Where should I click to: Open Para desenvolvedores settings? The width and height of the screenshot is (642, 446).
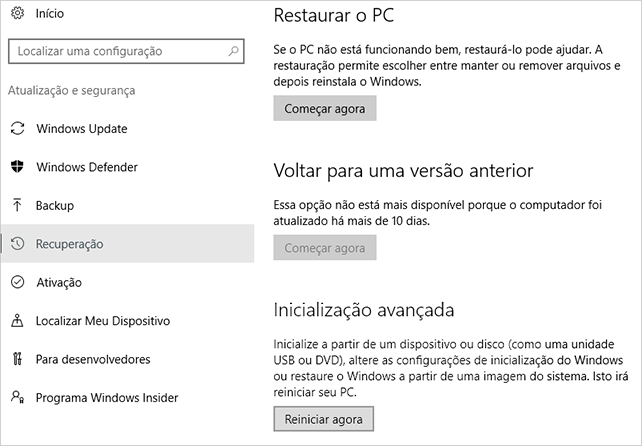pos(127,359)
